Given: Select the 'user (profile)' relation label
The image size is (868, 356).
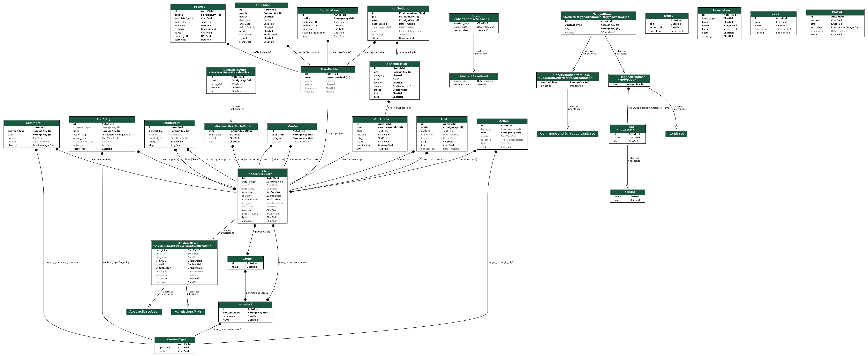Looking at the screenshot, I should coord(336,134).
